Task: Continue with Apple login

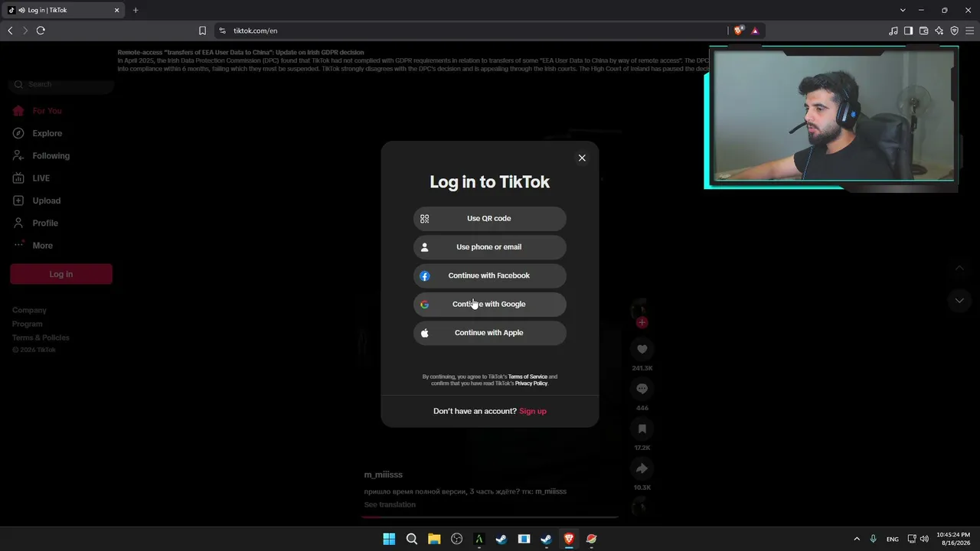Action: (x=490, y=333)
